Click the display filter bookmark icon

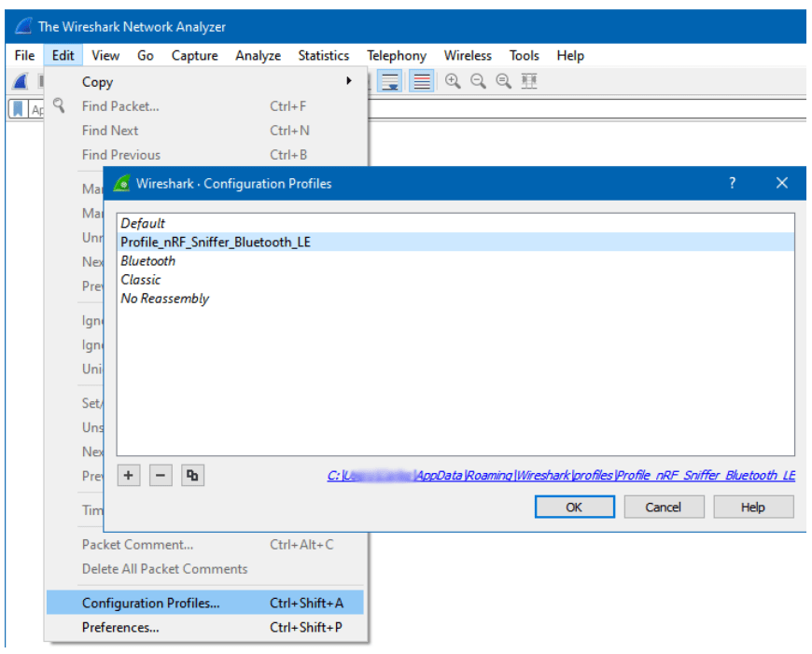click(18, 109)
